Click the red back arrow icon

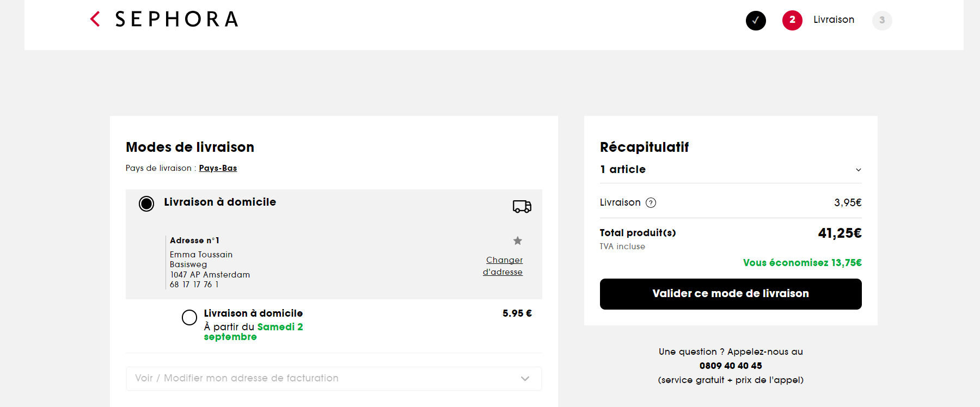coord(95,19)
